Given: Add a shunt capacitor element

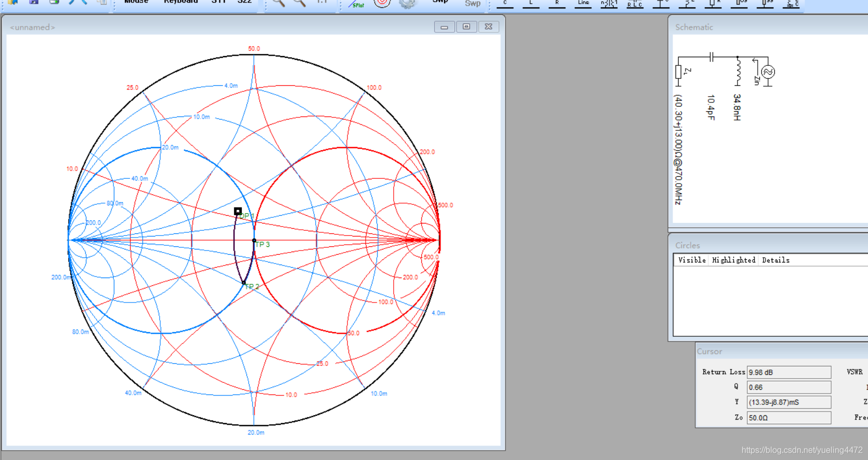Looking at the screenshot, I should pos(661,4).
